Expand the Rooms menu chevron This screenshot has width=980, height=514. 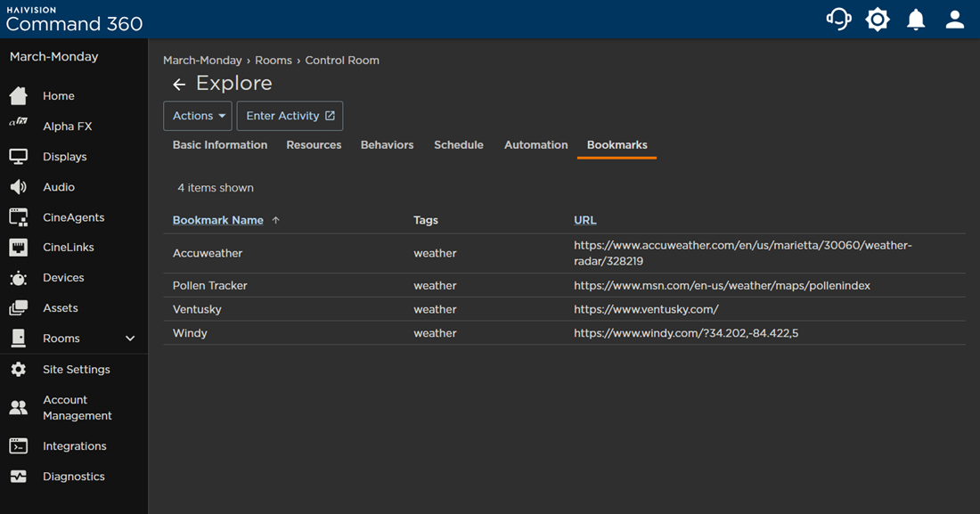pyautogui.click(x=130, y=339)
